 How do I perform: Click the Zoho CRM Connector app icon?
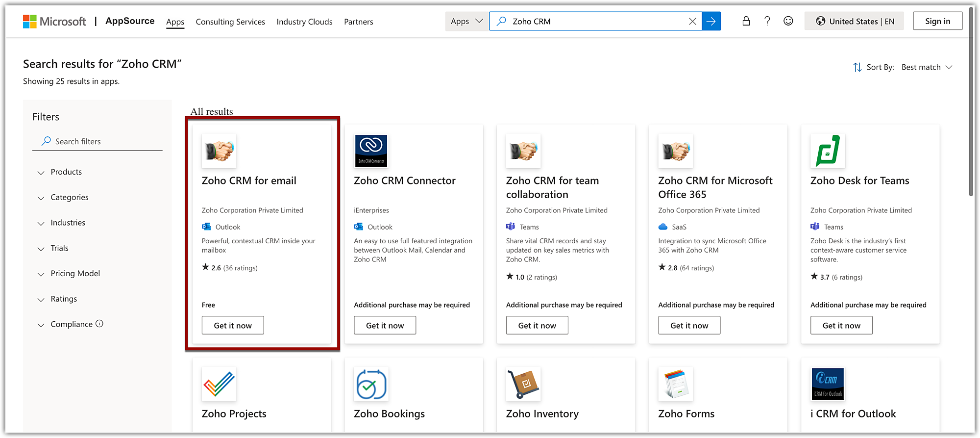[x=371, y=151]
